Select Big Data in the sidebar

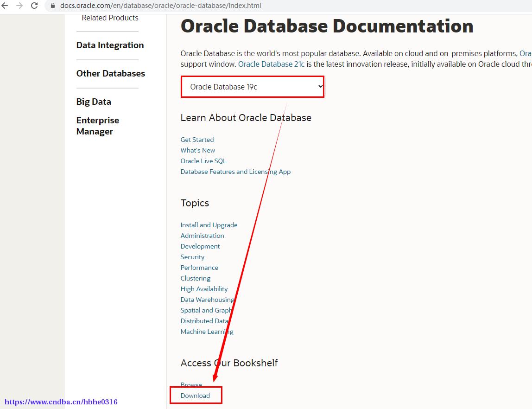pos(94,102)
